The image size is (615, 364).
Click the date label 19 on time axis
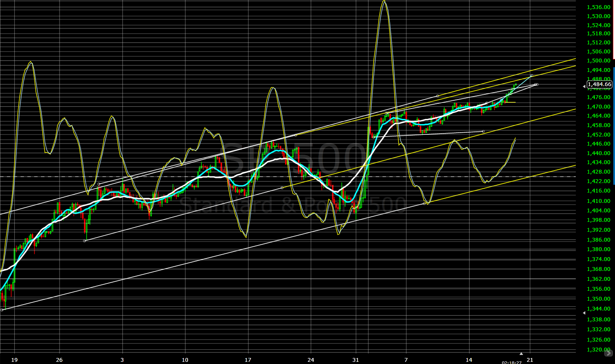pyautogui.click(x=14, y=360)
